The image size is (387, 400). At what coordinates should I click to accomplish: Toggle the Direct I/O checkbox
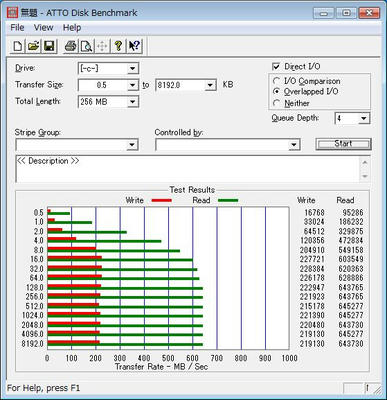pyautogui.click(x=276, y=66)
